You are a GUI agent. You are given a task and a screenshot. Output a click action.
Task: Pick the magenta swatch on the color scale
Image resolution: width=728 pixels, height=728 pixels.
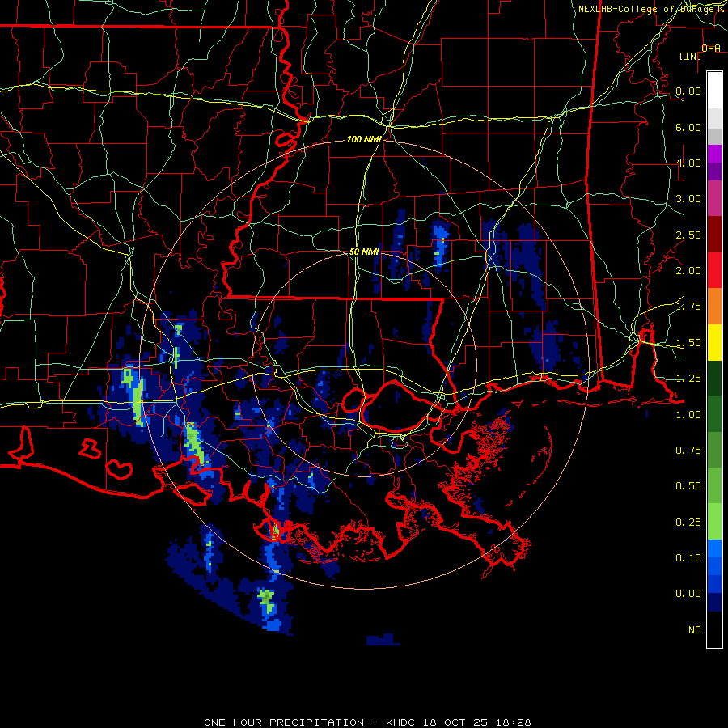coord(714,154)
